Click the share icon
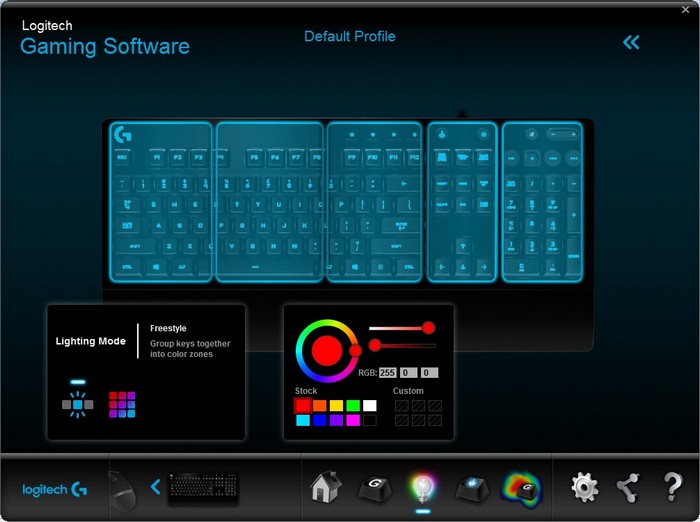Screen dimensions: 700x522 pos(628,487)
